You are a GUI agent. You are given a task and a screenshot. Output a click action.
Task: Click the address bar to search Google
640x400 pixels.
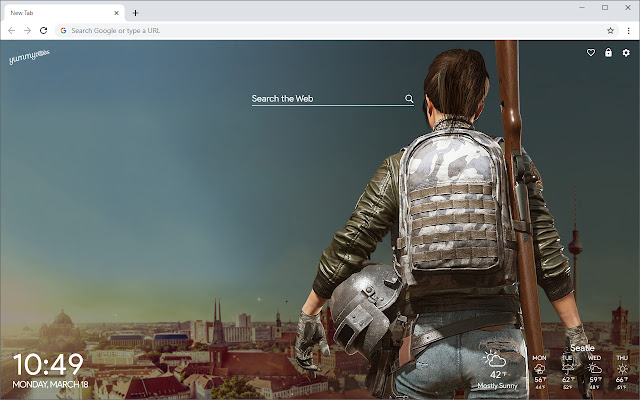click(x=337, y=31)
